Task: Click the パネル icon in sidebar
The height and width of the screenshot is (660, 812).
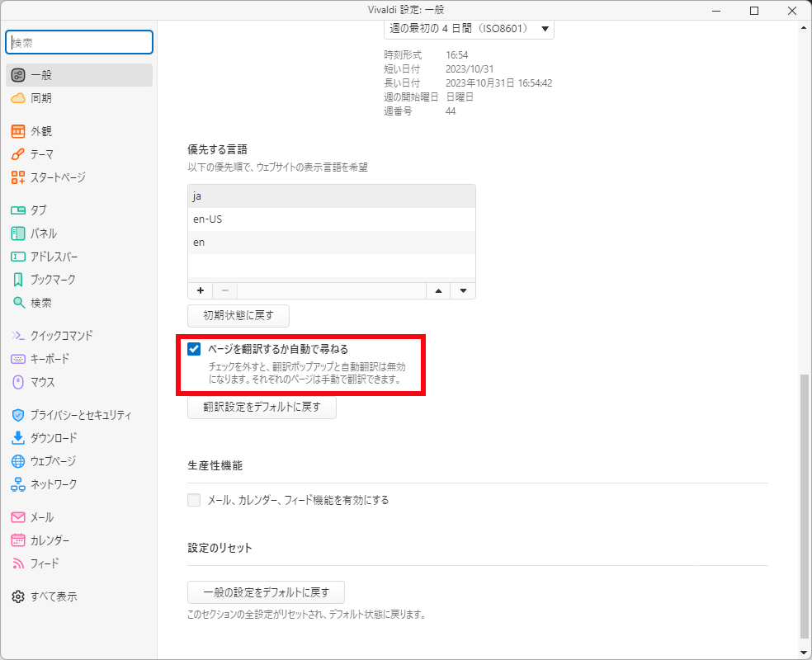Action: (18, 233)
